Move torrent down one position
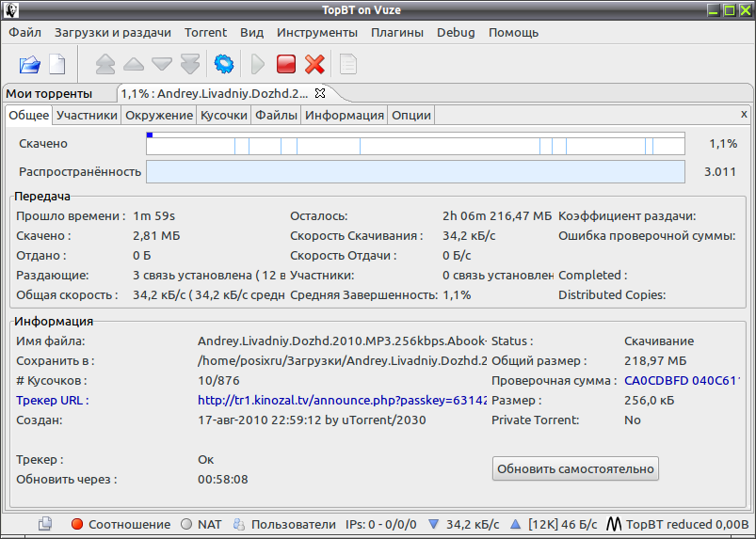Screen dimensions: 756x539 pos(162,64)
